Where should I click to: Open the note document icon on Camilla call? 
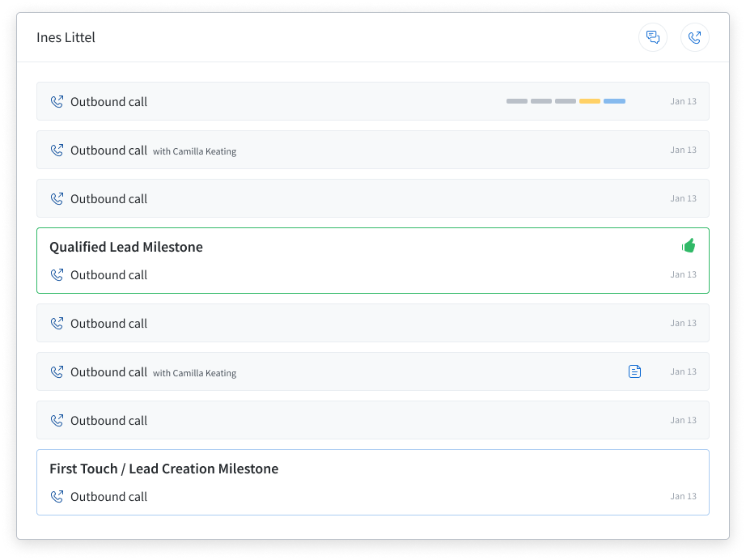(x=634, y=371)
